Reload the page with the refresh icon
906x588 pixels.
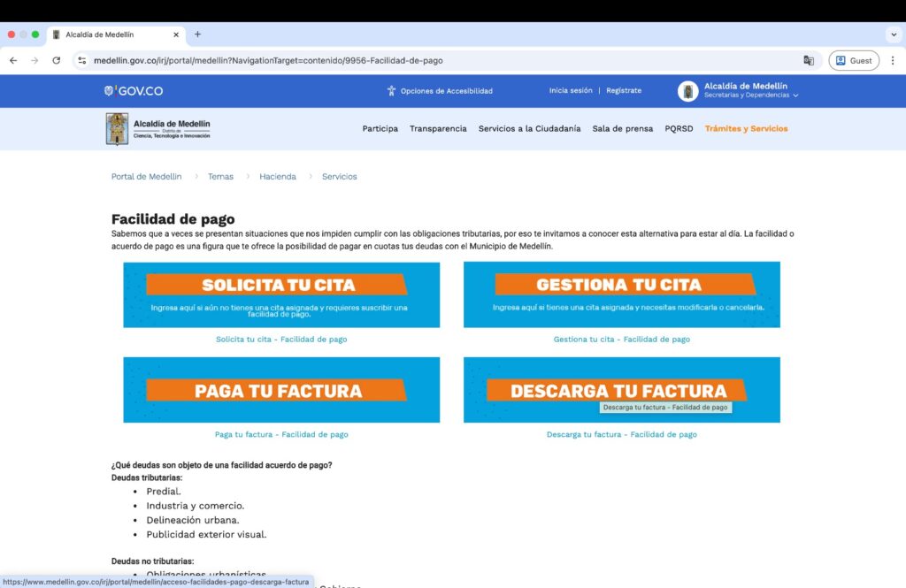(x=57, y=60)
